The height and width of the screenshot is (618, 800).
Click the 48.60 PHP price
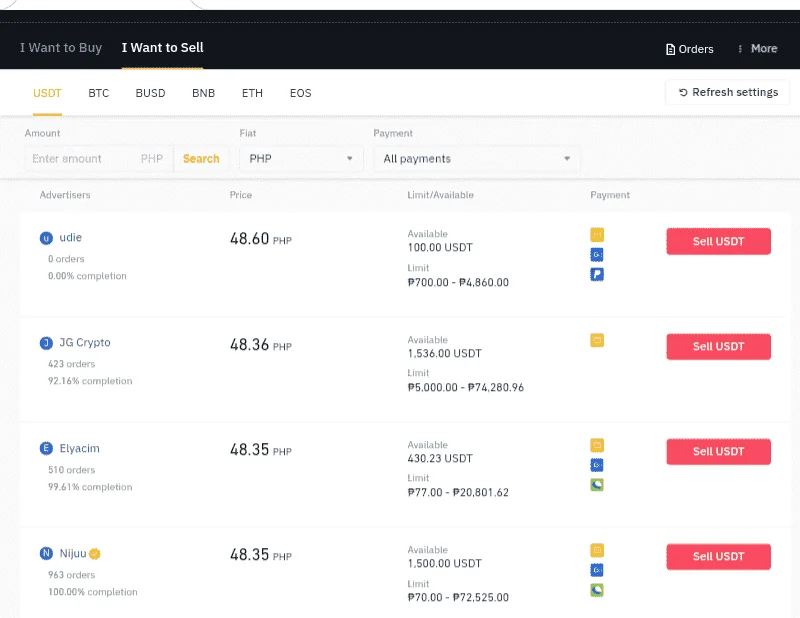261,239
